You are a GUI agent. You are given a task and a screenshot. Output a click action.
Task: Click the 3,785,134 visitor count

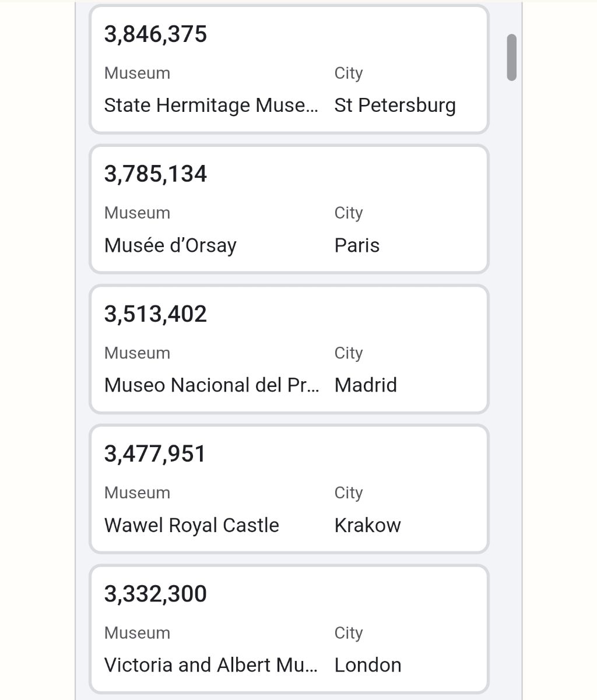click(156, 174)
